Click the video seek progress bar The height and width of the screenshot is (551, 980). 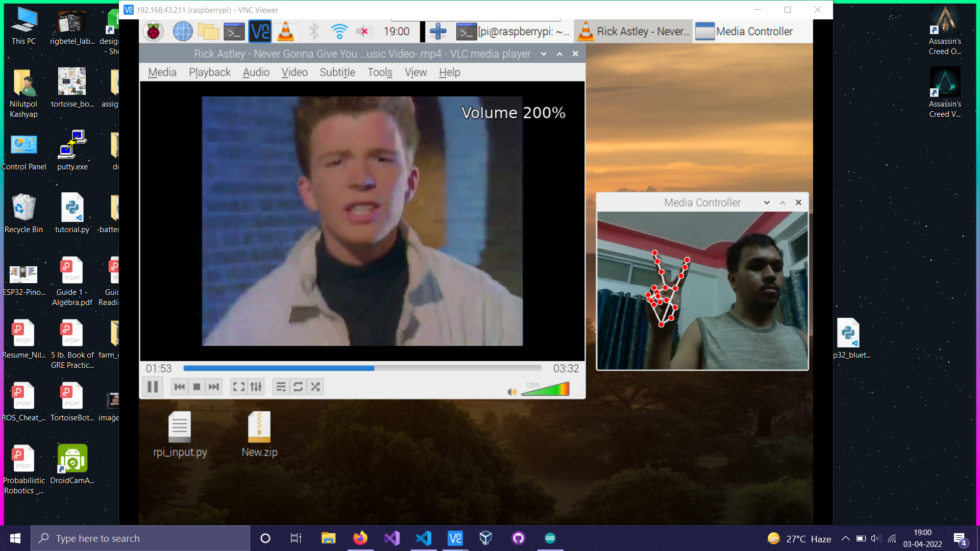point(362,368)
